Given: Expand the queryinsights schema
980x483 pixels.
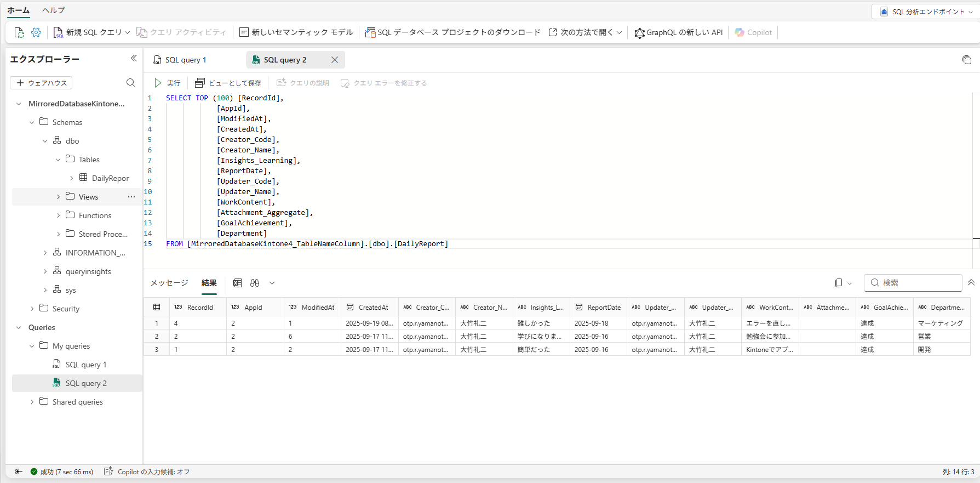Looking at the screenshot, I should 45,271.
